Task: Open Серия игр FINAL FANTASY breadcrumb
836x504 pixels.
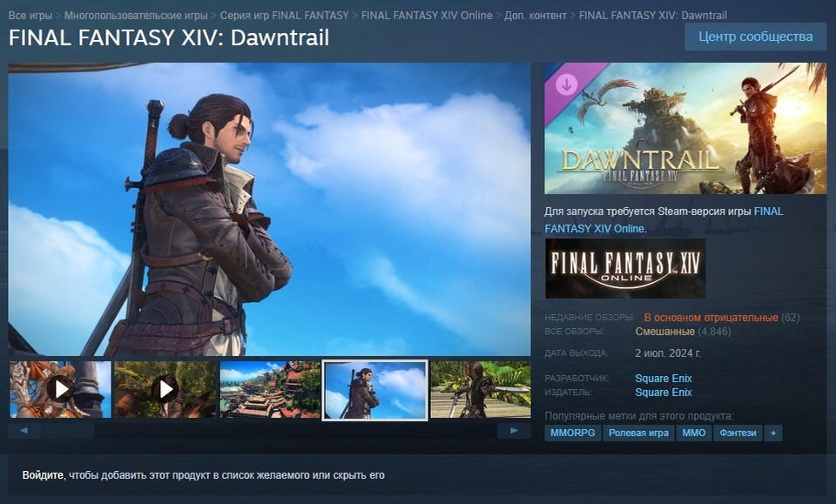Action: tap(284, 16)
